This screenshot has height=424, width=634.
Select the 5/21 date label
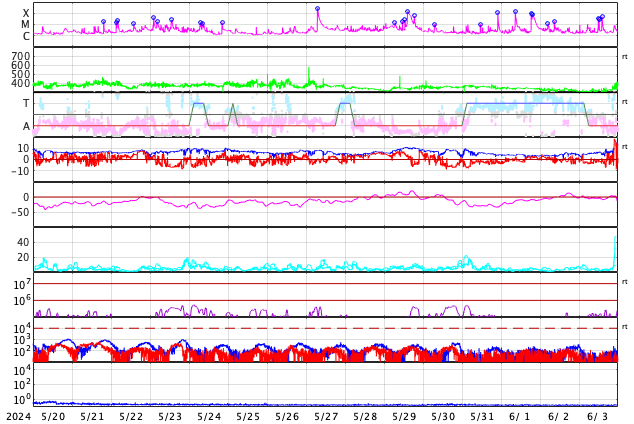point(92,416)
